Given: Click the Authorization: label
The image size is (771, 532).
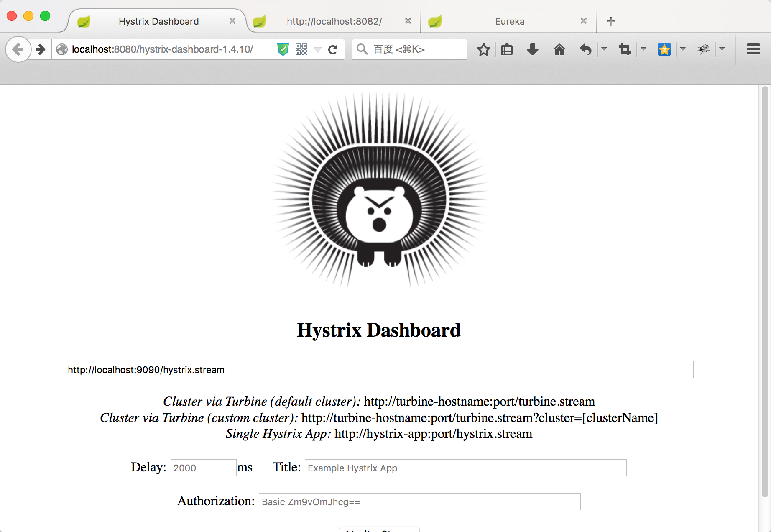Looking at the screenshot, I should tap(216, 501).
